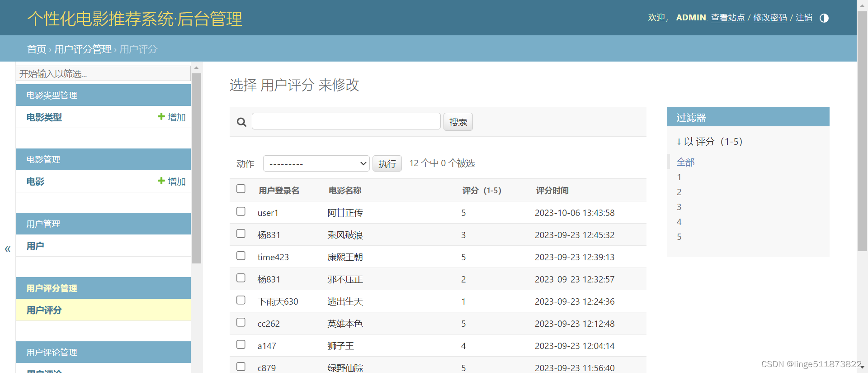Select the checkbox for the 乘风破浪 row
The height and width of the screenshot is (373, 868).
[241, 234]
